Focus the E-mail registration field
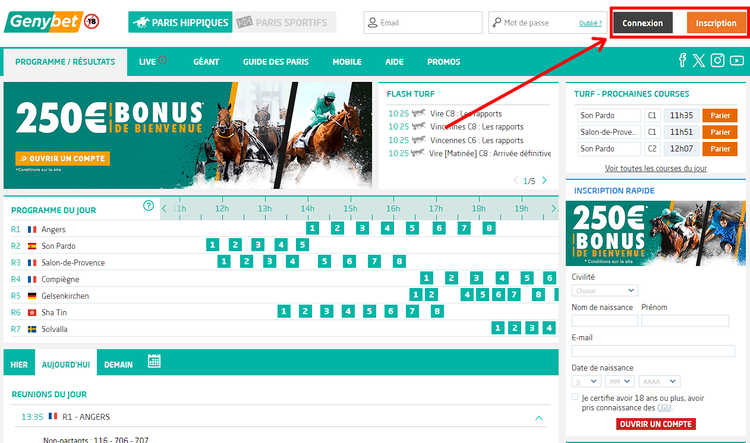 click(x=653, y=351)
